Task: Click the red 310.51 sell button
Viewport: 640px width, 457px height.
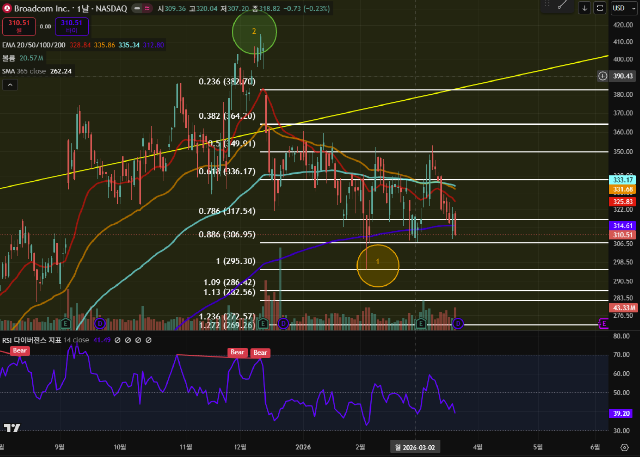Action: click(x=19, y=27)
